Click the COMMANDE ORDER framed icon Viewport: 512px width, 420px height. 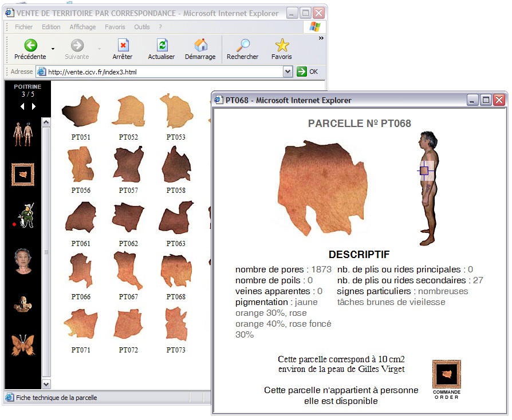click(446, 375)
